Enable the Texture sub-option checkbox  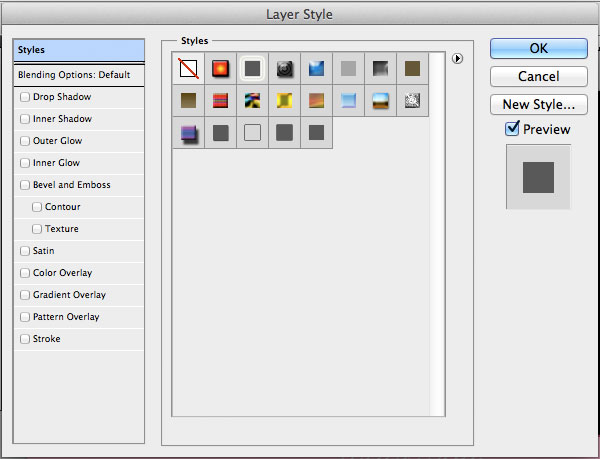37,229
